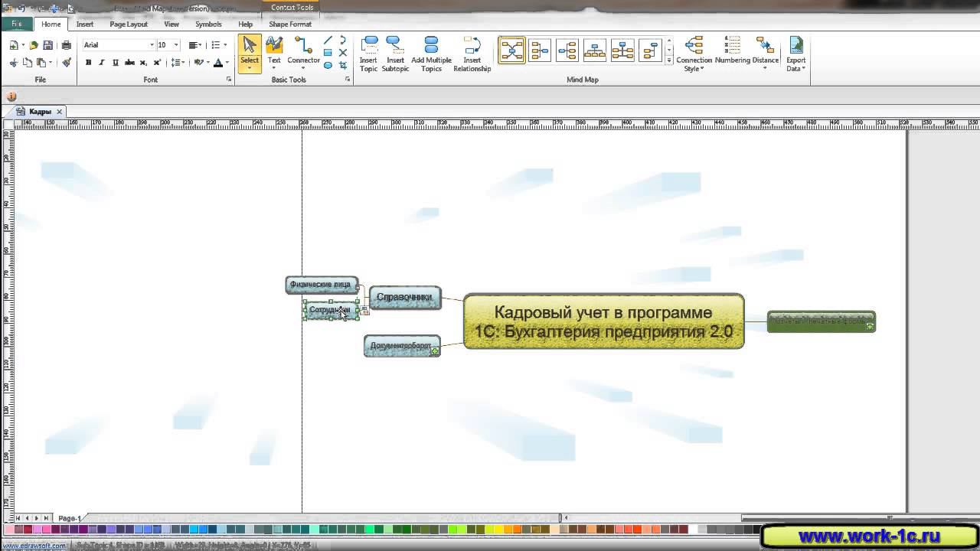
Task: Open the font name dropdown
Action: click(152, 45)
